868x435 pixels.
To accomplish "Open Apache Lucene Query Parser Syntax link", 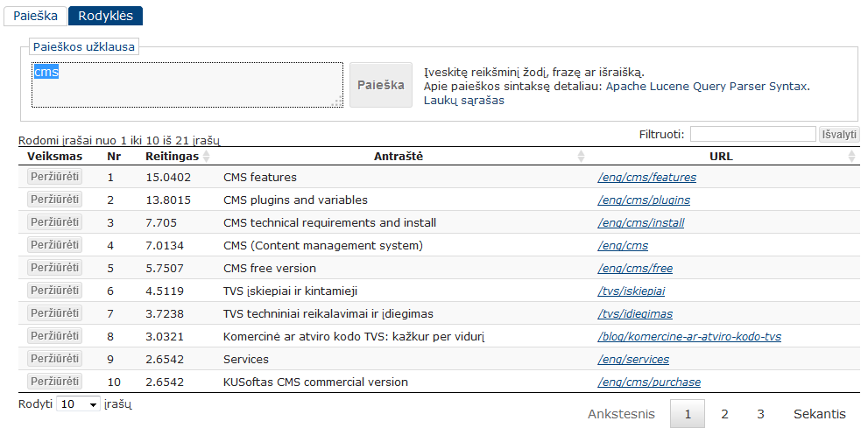I will coord(706,87).
